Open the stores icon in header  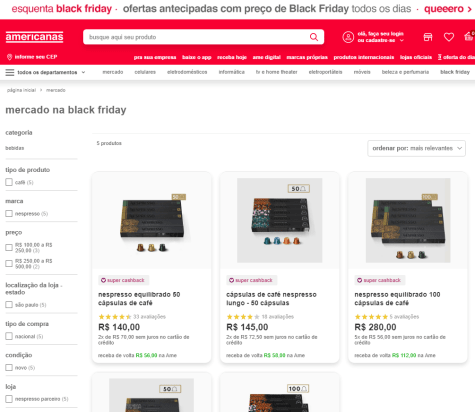tap(428, 37)
